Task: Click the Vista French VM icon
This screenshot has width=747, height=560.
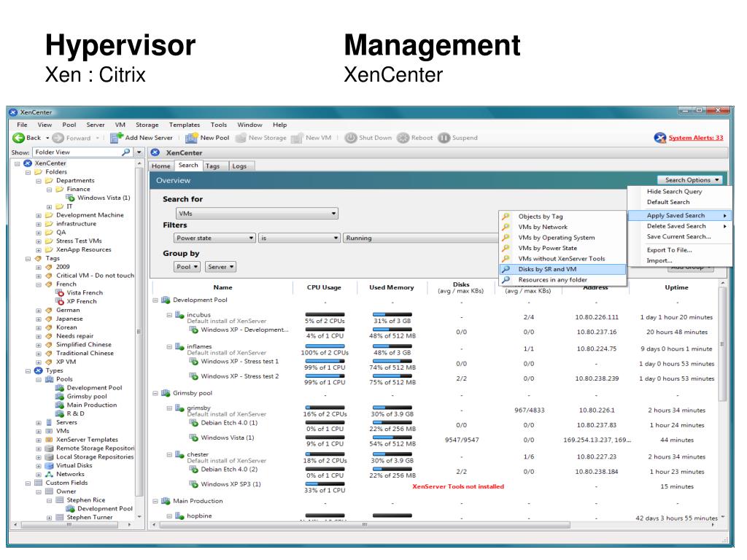Action: (x=60, y=293)
